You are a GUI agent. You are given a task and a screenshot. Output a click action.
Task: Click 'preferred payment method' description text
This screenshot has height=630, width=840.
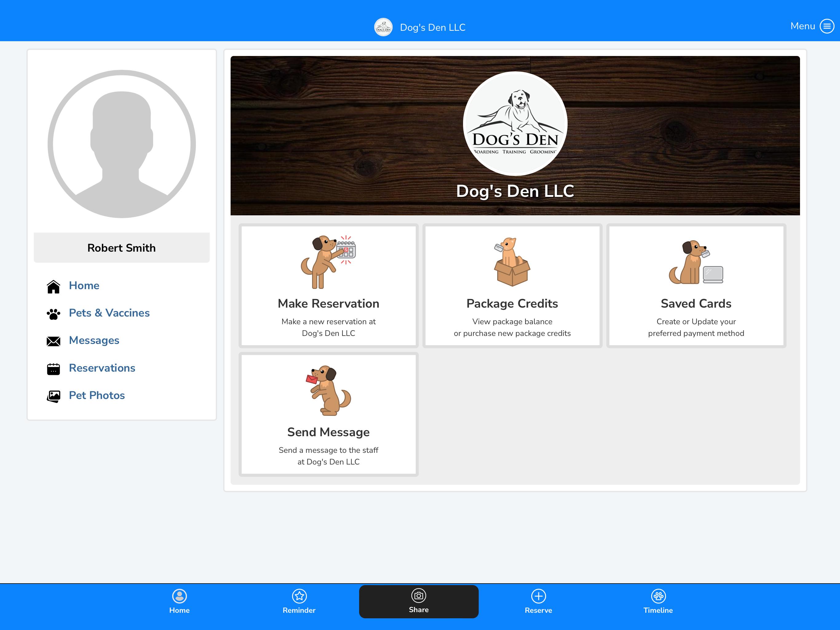(x=696, y=333)
